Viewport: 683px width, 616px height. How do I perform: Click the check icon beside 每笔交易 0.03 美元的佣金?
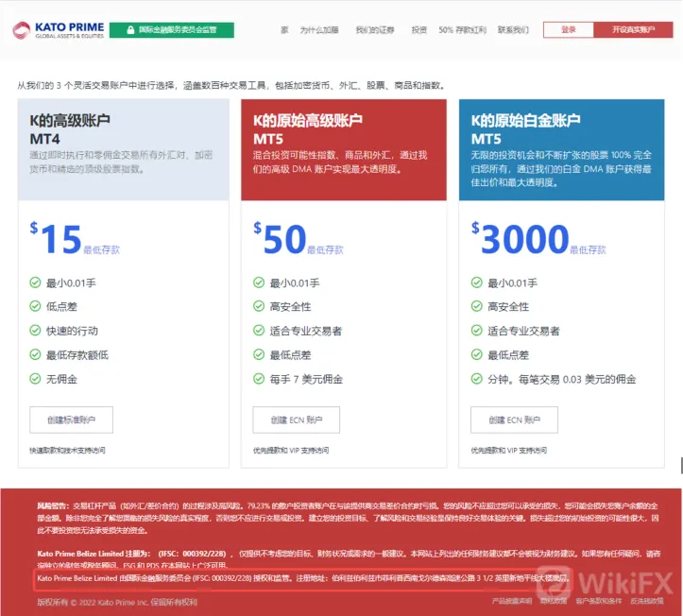477,379
